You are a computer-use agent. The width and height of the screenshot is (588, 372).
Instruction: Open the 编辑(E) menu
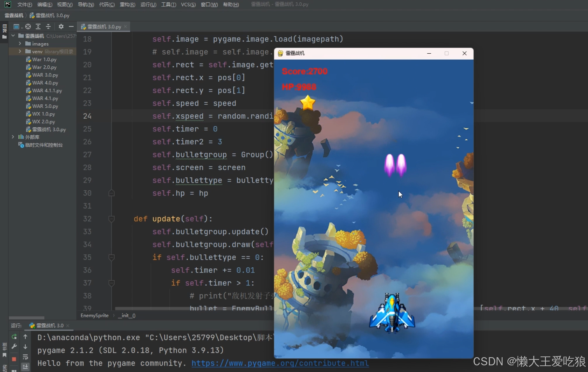click(x=45, y=5)
